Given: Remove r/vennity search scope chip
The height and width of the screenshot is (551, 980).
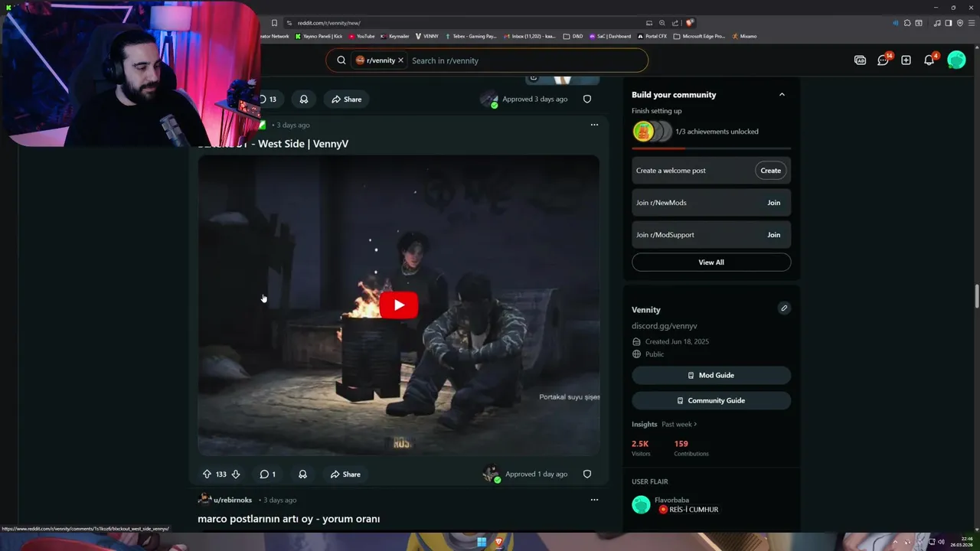Looking at the screenshot, I should 400,60.
